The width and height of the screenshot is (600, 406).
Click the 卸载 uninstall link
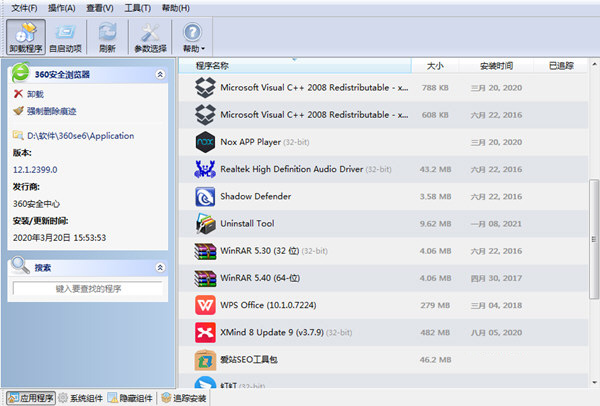(x=35, y=94)
